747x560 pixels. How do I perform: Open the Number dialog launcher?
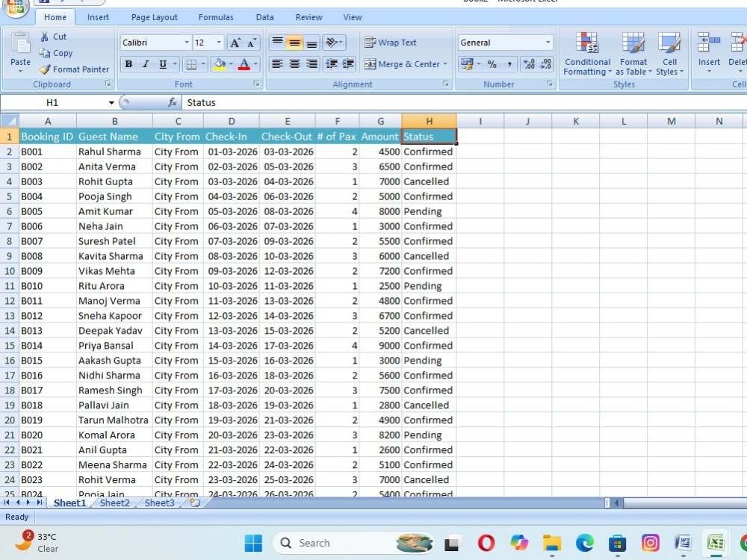pyautogui.click(x=550, y=84)
